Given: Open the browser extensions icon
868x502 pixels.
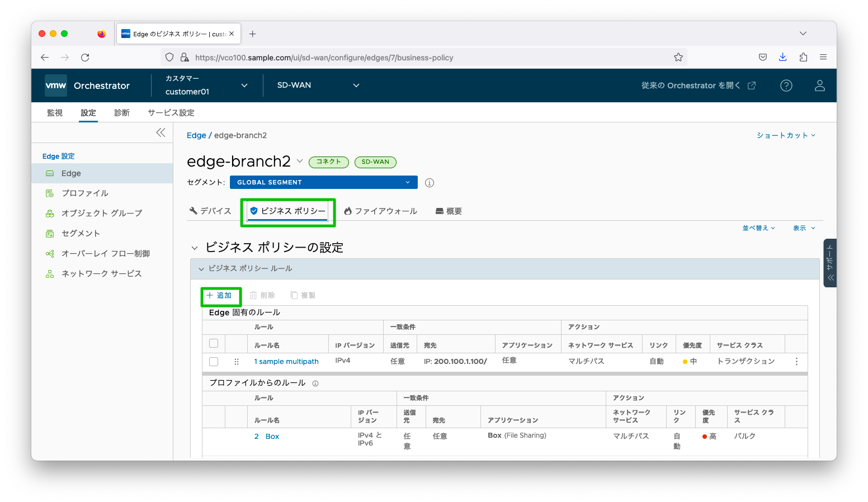Looking at the screenshot, I should [803, 57].
